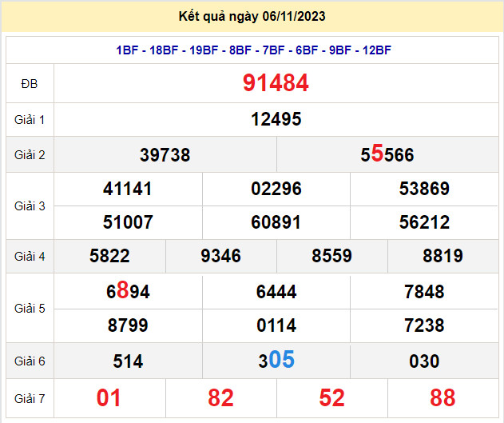Click the Giải 5 label
Image resolution: width=504 pixels, height=423 pixels.
(30, 309)
